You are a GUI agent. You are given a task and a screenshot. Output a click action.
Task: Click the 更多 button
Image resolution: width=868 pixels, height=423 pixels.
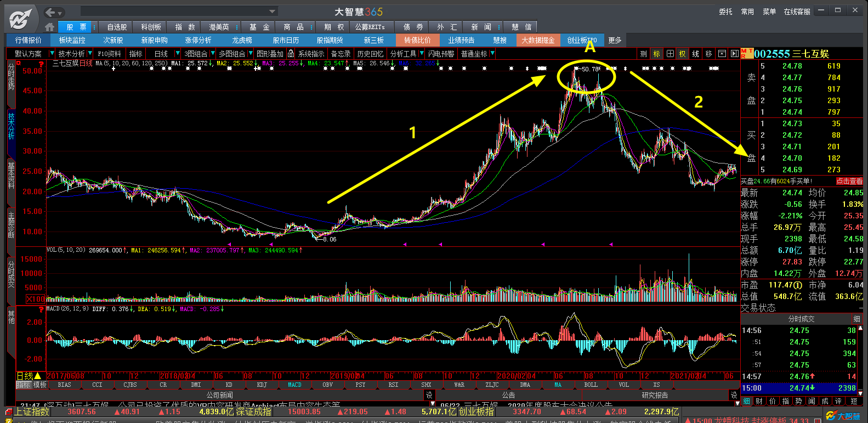coord(615,40)
